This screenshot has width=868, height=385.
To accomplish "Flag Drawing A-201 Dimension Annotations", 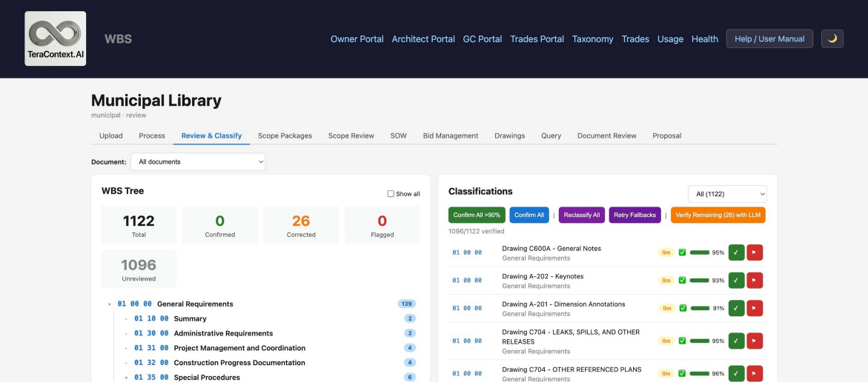I will pyautogui.click(x=755, y=308).
